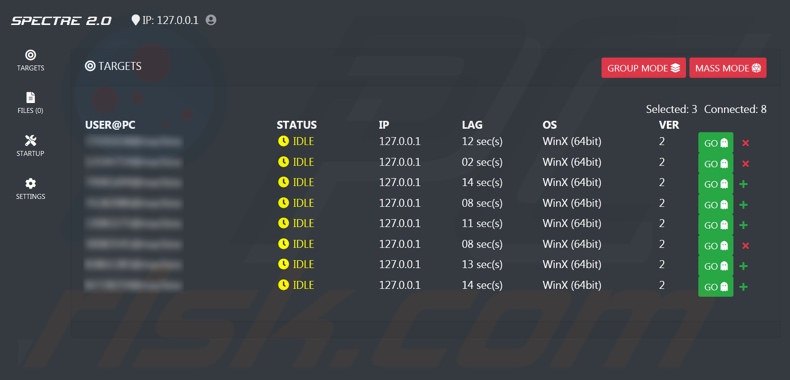
Task: Click GO for the 11 sec(s) target
Action: tap(715, 225)
